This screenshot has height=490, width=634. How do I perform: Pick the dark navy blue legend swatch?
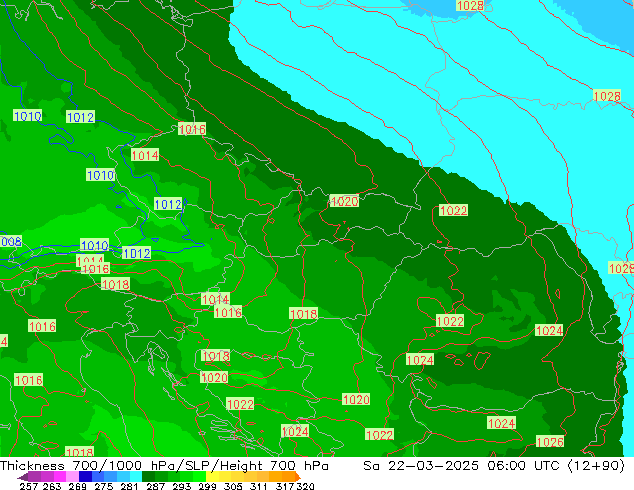tap(85, 477)
